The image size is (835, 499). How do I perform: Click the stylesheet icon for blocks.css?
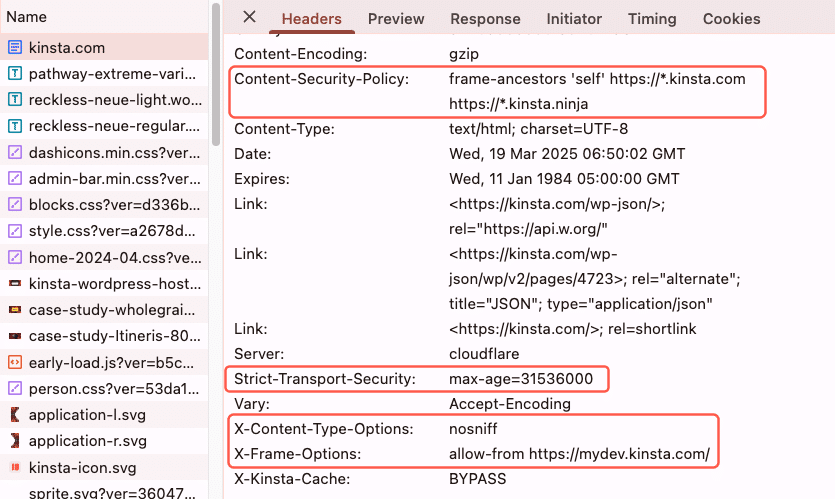click(15, 204)
